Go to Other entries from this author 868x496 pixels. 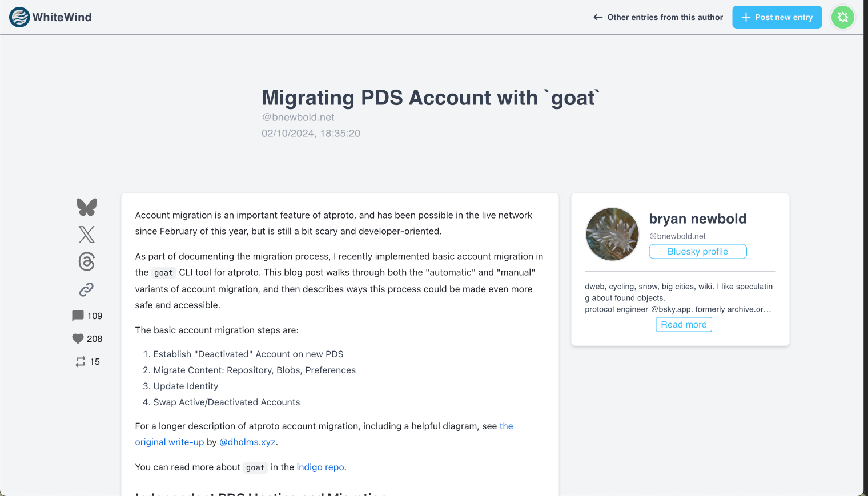tap(658, 17)
